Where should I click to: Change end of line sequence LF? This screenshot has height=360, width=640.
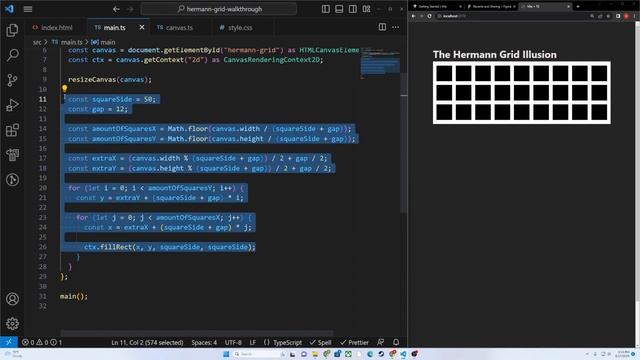click(x=253, y=342)
